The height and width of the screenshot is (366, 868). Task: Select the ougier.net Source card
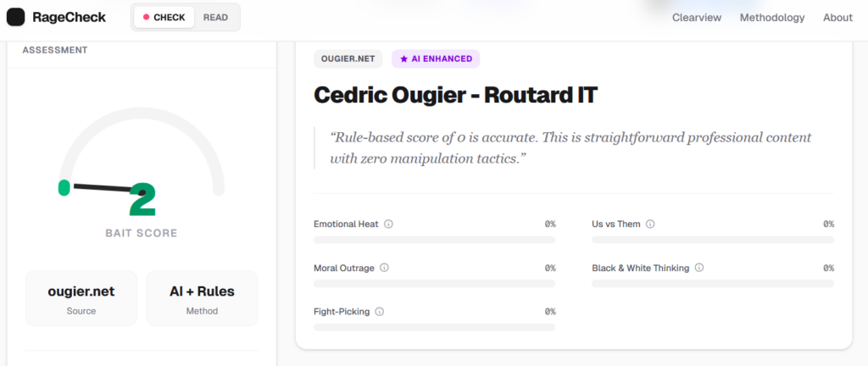(81, 298)
